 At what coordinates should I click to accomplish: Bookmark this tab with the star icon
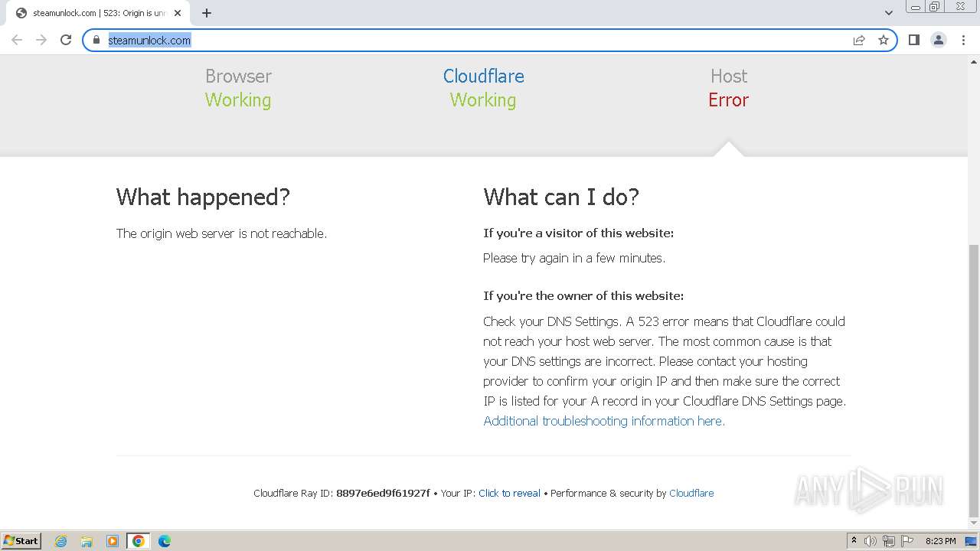tap(884, 40)
